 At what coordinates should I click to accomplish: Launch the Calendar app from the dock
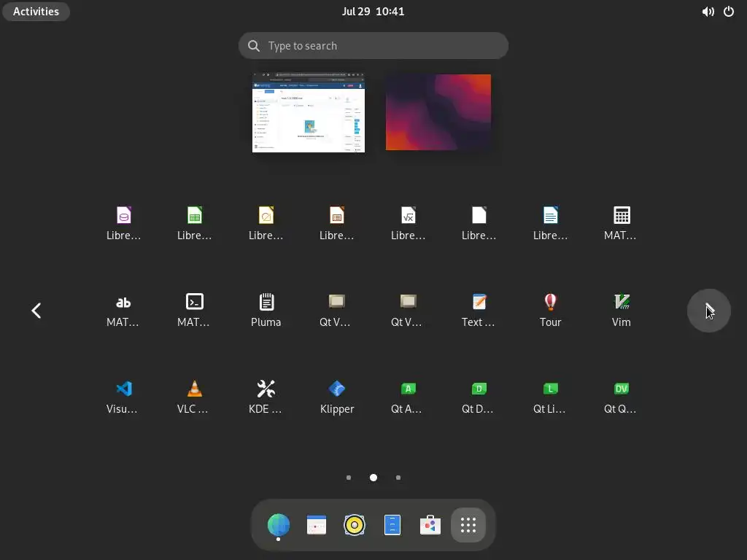pos(317,525)
